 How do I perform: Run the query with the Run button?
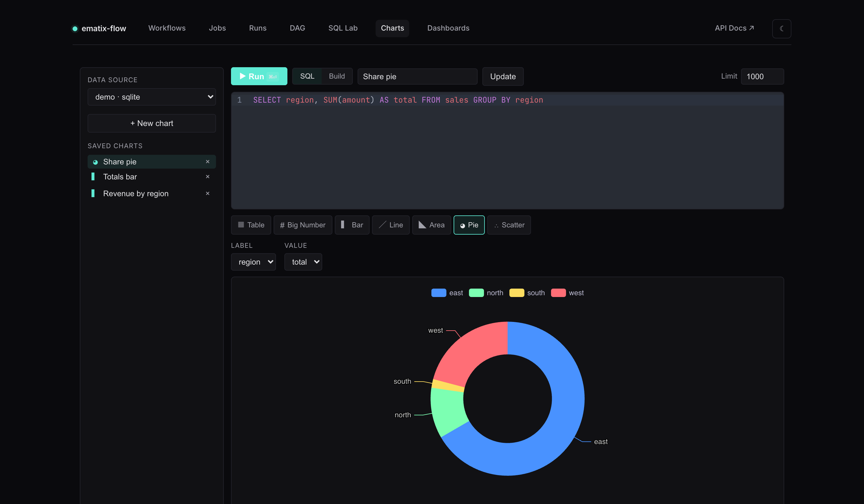[x=259, y=76]
